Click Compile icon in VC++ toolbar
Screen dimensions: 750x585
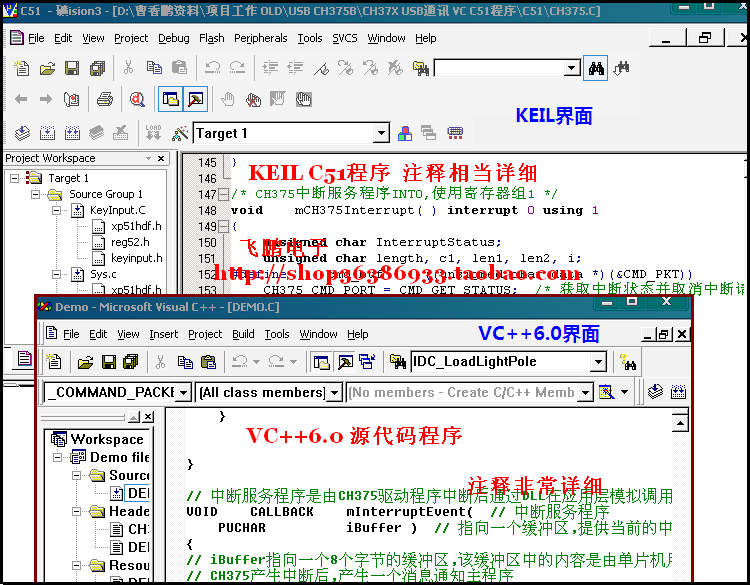coord(655,392)
